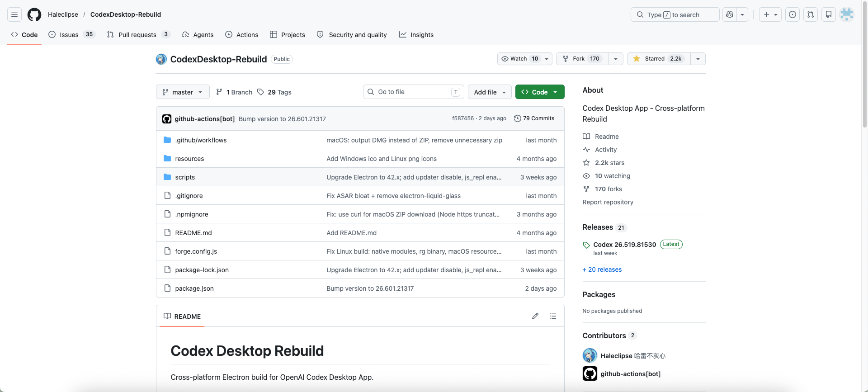Open the 1 Branch link
The width and height of the screenshot is (868, 392).
click(234, 92)
